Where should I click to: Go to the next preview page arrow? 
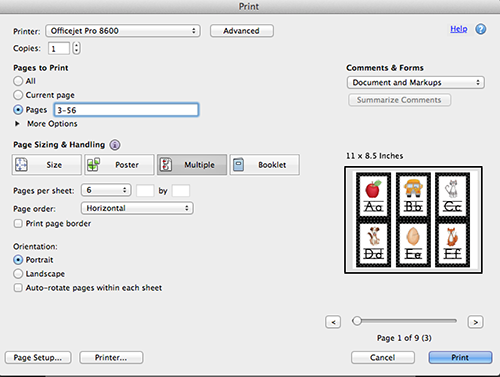[x=475, y=322]
